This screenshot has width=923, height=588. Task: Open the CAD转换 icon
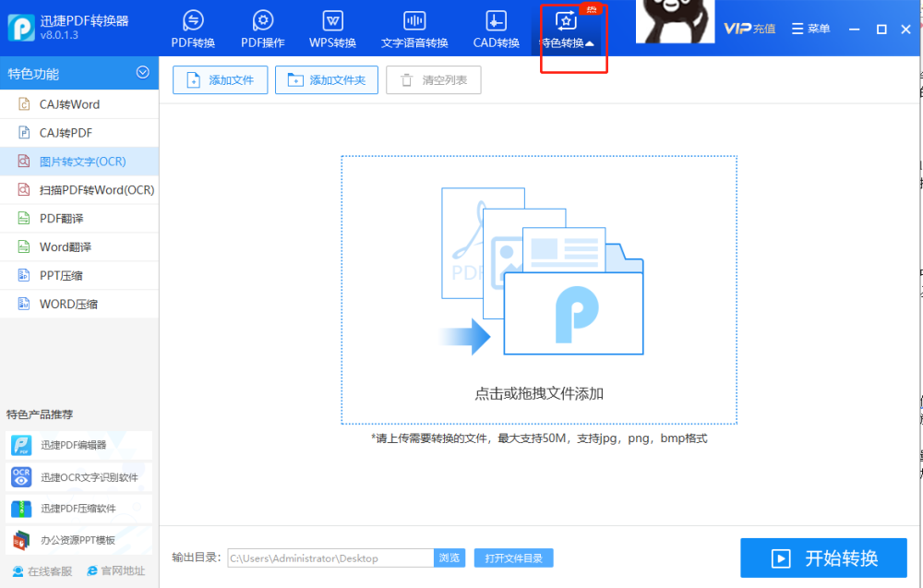coord(497,21)
